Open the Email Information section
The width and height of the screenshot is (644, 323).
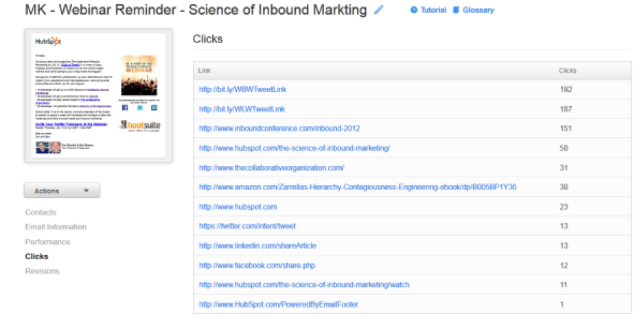coord(56,227)
